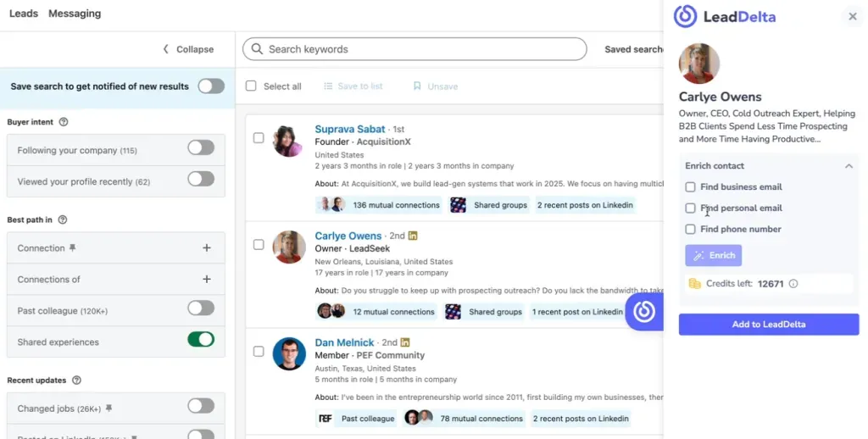This screenshot has height=439, width=868.
Task: Click the Unsave bookmark icon
Action: [417, 86]
